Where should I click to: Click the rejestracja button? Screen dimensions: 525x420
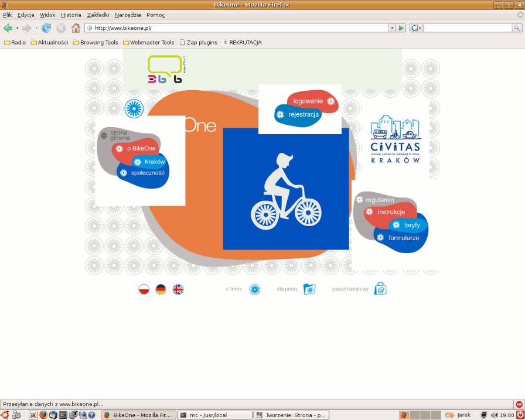point(298,115)
